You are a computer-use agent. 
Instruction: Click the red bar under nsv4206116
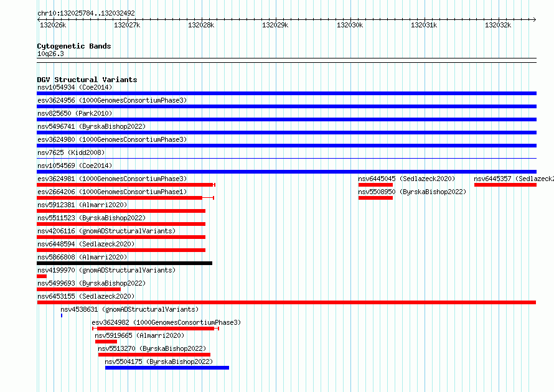(121, 237)
